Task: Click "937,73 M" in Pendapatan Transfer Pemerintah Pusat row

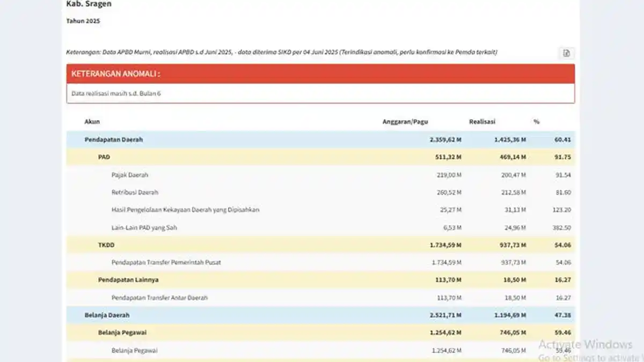Action: (514, 262)
